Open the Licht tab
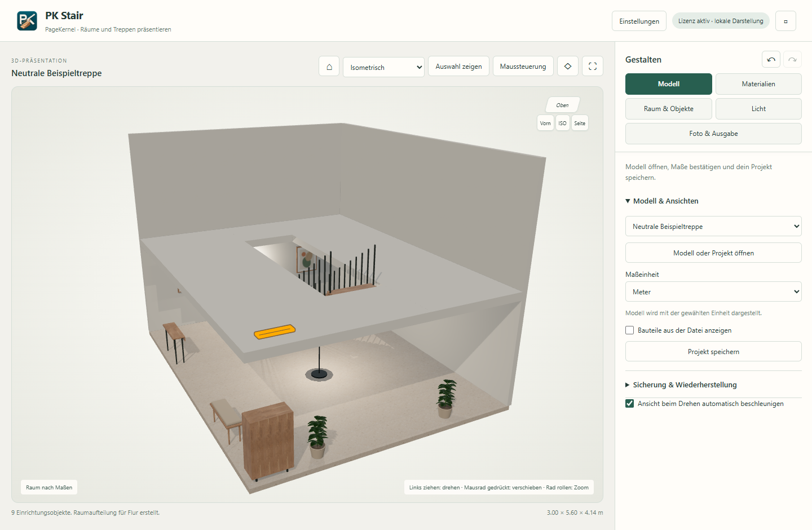This screenshot has height=530, width=812. [x=758, y=109]
